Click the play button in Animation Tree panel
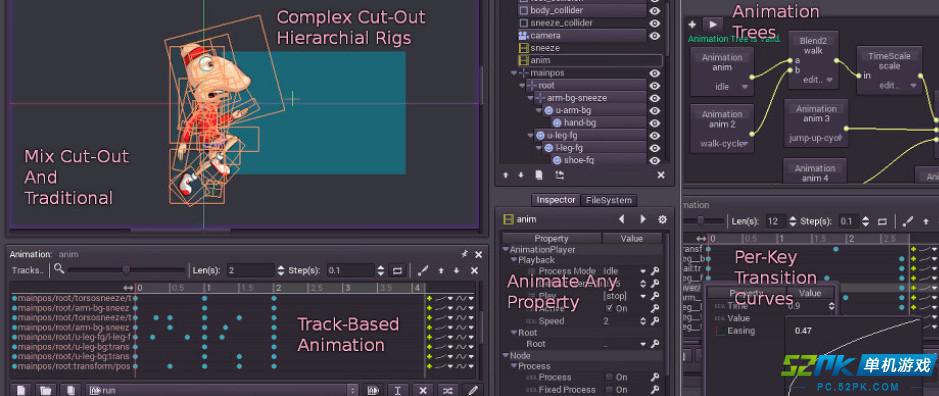The image size is (939, 396). point(712,25)
